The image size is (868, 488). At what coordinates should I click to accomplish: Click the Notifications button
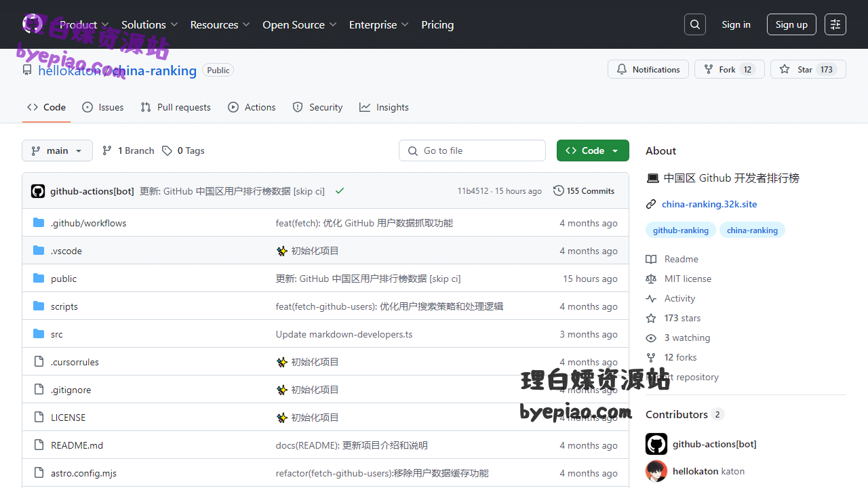pos(648,69)
